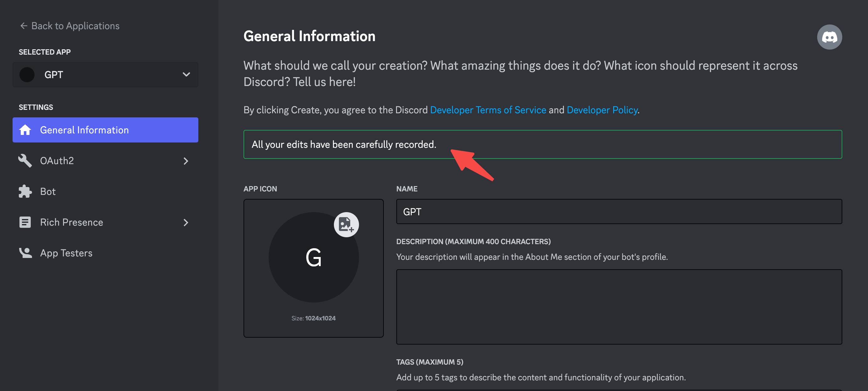868x391 pixels.
Task: Click the home icon beside General Information
Action: click(x=25, y=130)
